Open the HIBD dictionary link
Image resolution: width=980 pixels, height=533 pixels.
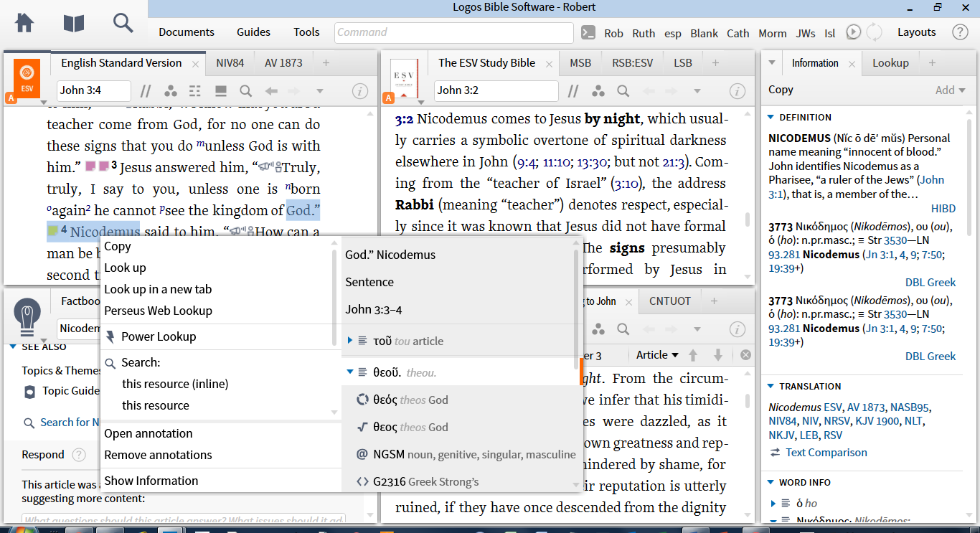click(x=943, y=208)
